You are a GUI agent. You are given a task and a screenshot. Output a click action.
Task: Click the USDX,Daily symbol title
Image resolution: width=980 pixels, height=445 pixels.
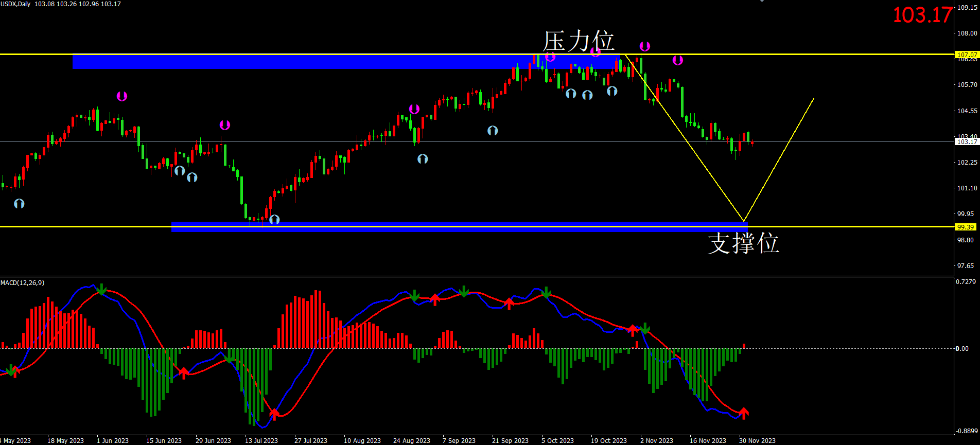point(15,4)
